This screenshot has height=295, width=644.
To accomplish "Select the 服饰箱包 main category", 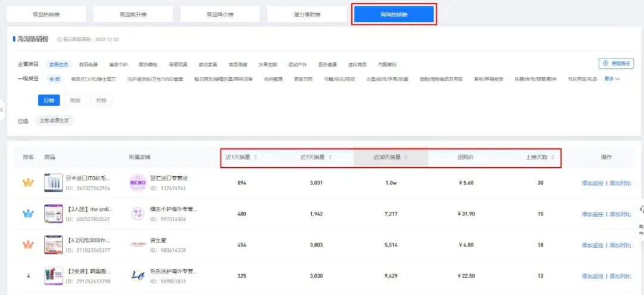I will 148,64.
